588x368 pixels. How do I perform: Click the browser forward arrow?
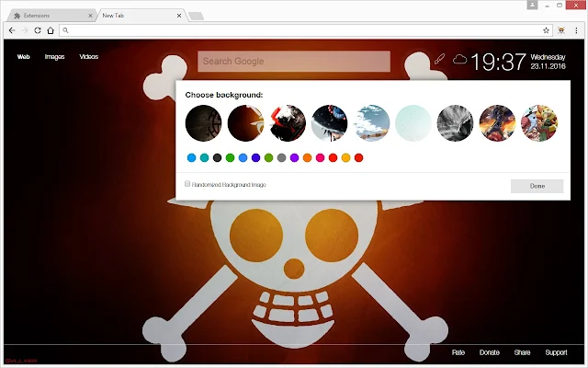[25, 30]
